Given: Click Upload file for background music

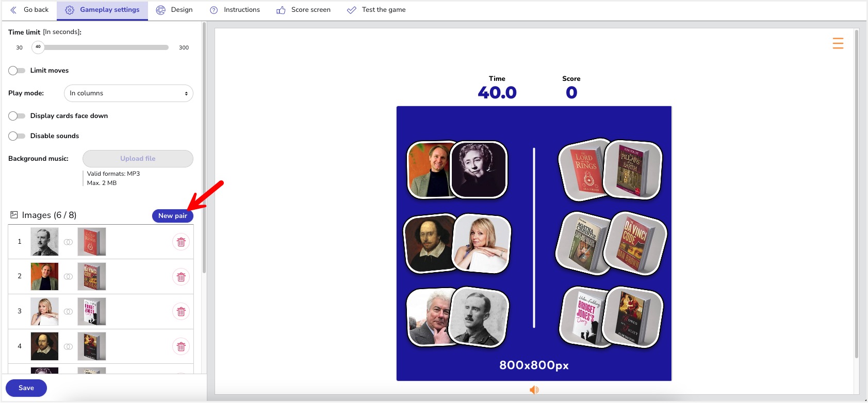Looking at the screenshot, I should [x=138, y=159].
